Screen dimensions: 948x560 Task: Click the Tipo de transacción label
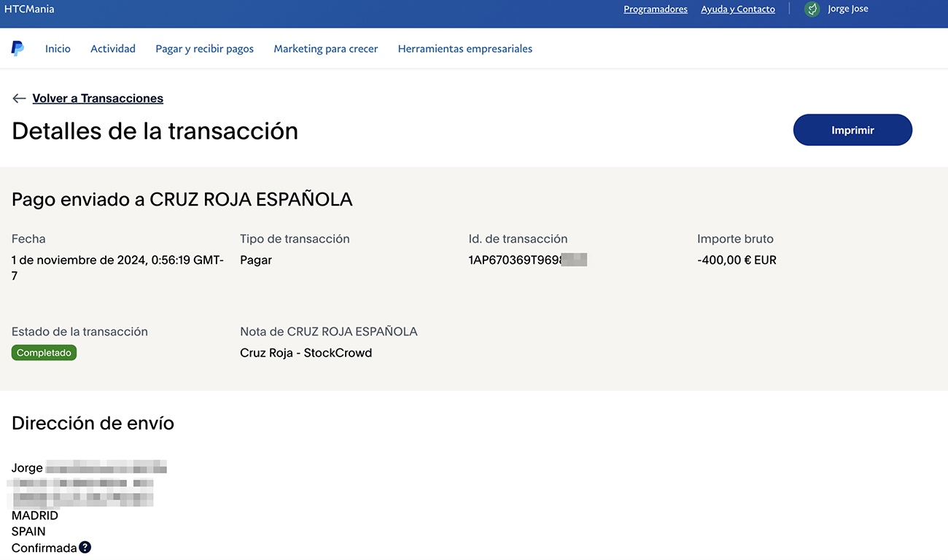click(295, 239)
